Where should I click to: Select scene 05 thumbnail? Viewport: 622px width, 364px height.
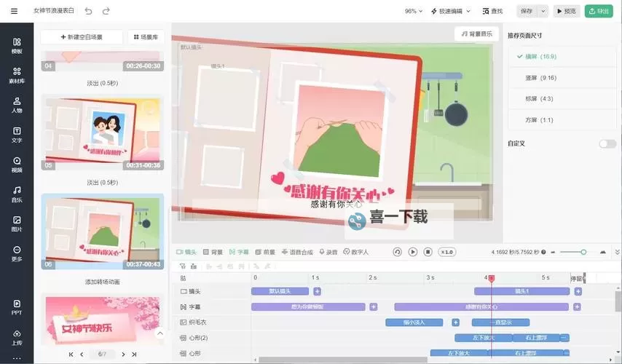click(103, 132)
